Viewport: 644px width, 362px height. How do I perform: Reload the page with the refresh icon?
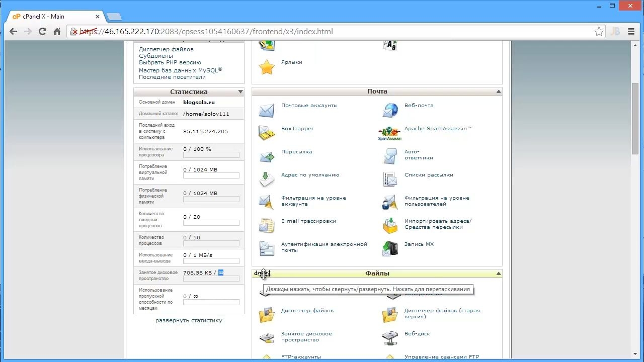click(43, 32)
